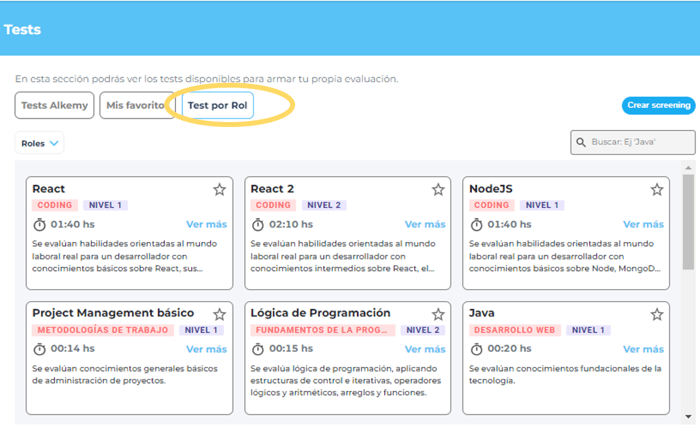This screenshot has height=427, width=700.
Task: Focus the Buscar search field
Action: 633,142
